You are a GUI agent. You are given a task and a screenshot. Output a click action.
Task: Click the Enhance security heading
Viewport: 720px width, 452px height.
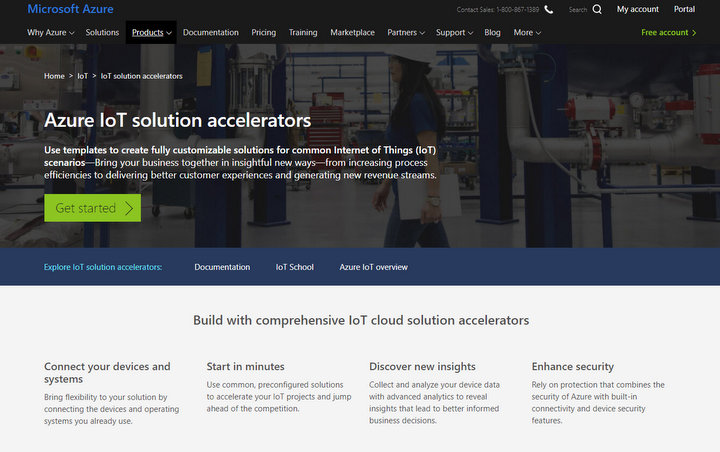click(573, 367)
